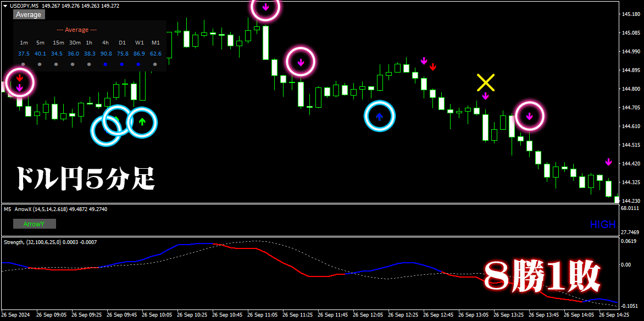Click the '--- Average ---' panel header

pos(76,30)
